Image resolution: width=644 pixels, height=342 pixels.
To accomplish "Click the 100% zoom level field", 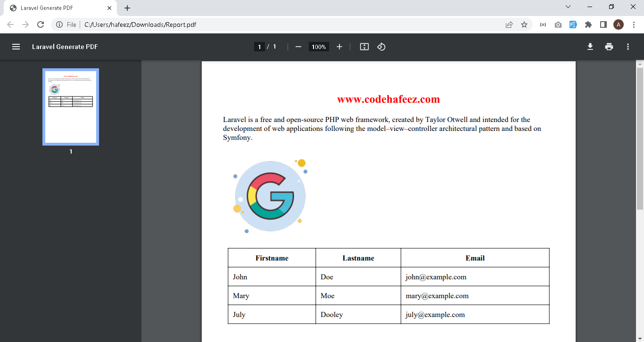I will click(319, 47).
